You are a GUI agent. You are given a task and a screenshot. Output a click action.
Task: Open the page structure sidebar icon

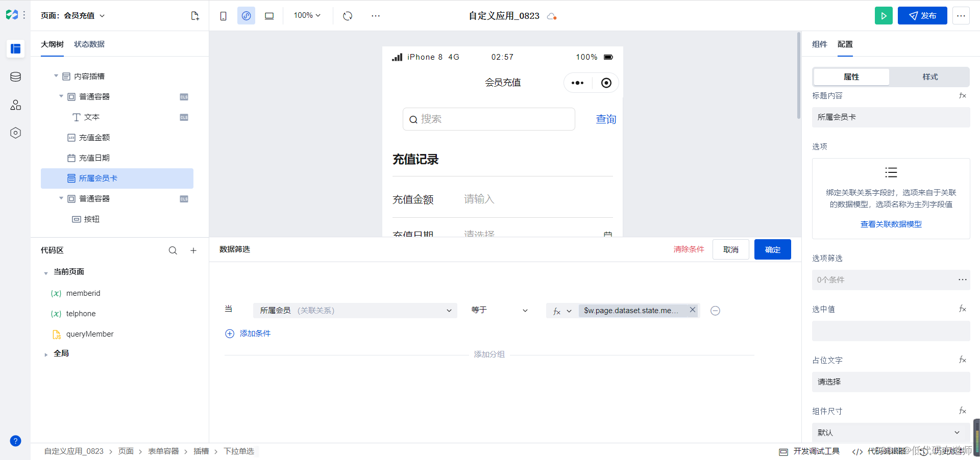(15, 48)
